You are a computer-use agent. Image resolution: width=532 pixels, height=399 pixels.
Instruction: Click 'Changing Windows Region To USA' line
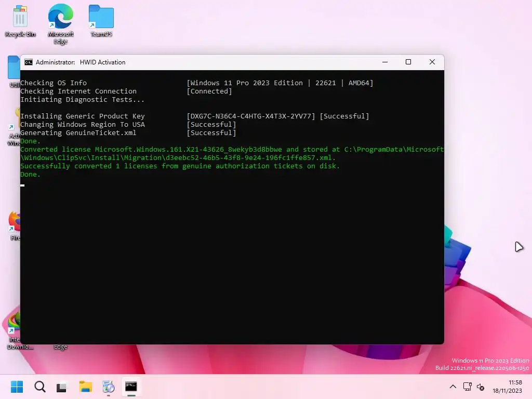click(x=83, y=125)
